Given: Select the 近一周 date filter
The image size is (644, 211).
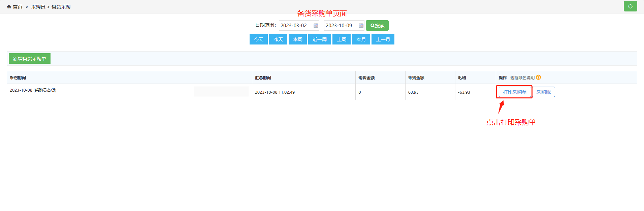Looking at the screenshot, I should click(319, 39).
